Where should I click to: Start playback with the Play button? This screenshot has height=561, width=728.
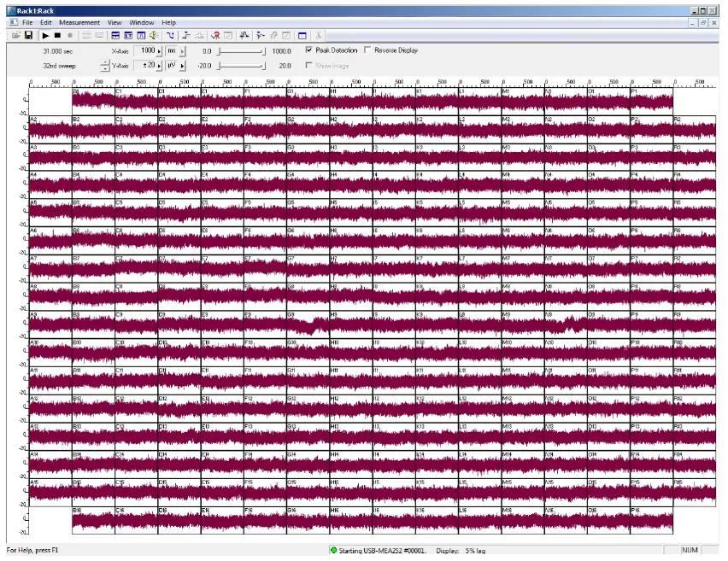click(x=45, y=35)
